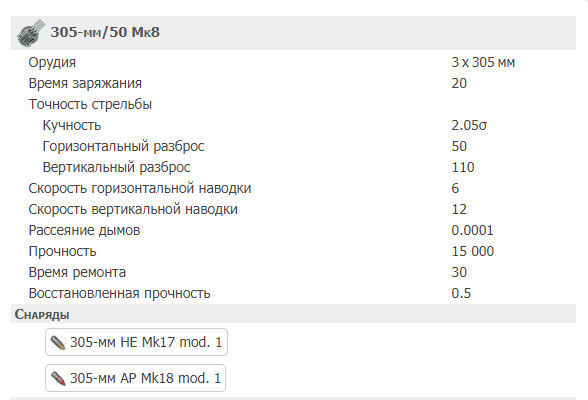Select the Орудия row label
Image resolution: width=588 pixels, height=400 pixels.
click(x=52, y=62)
